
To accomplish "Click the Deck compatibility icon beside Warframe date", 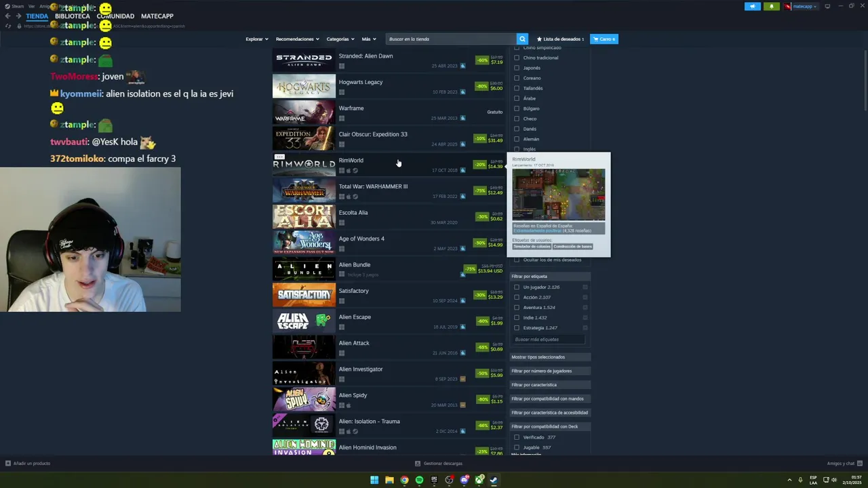I will [463, 118].
